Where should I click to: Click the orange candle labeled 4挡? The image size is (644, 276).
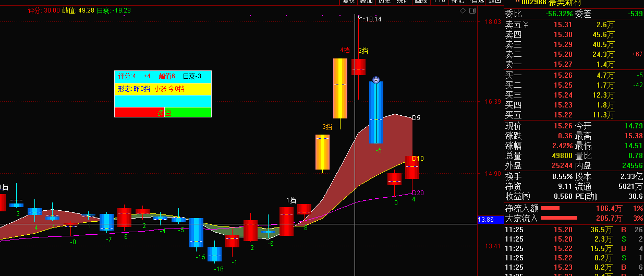point(340,88)
